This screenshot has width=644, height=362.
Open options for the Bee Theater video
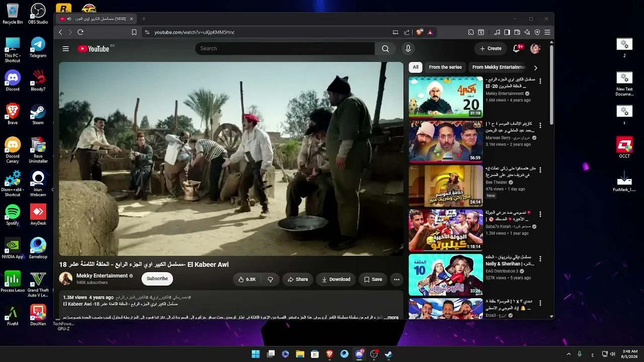(540, 170)
